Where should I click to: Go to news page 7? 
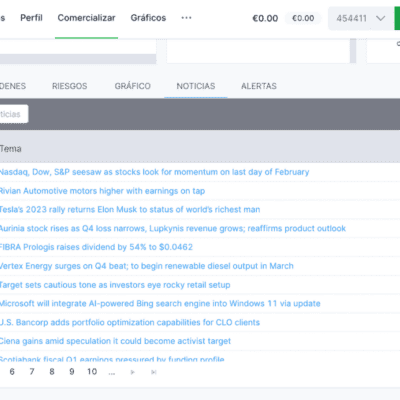click(x=32, y=372)
